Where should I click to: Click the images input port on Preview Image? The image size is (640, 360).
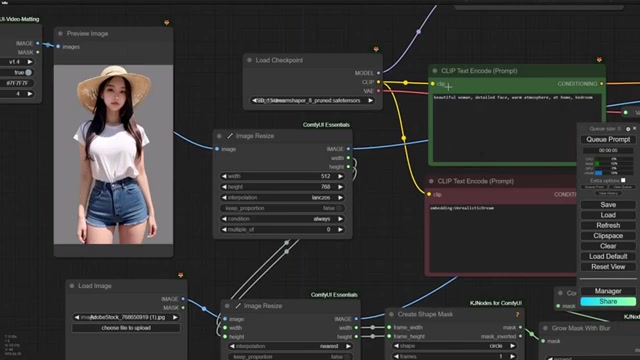click(x=58, y=47)
